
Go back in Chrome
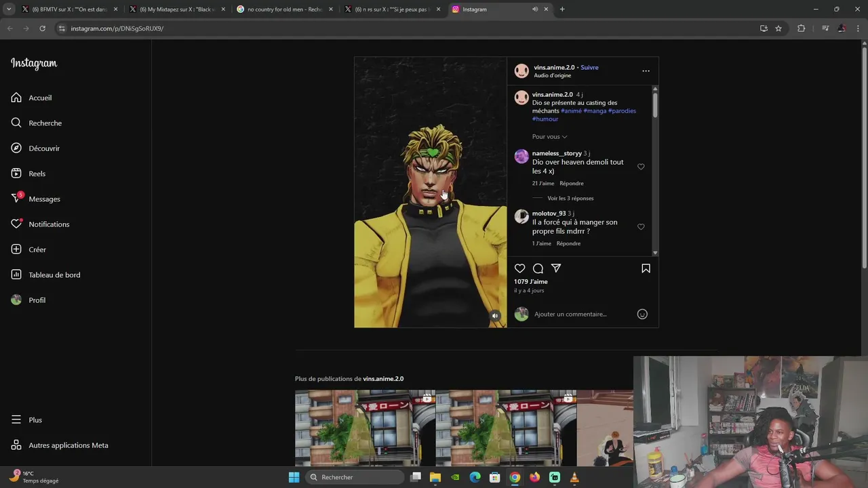pyautogui.click(x=9, y=28)
